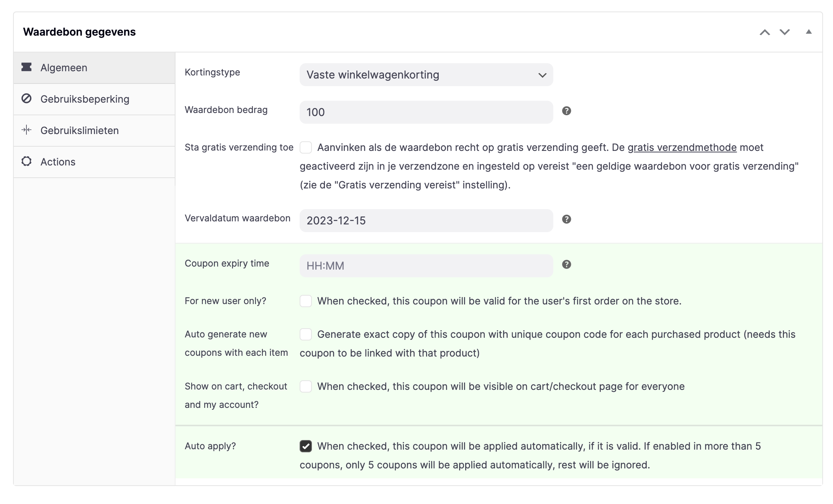The image size is (833, 504).
Task: Click the Gebruiksbeperking ban icon
Action: [26, 99]
